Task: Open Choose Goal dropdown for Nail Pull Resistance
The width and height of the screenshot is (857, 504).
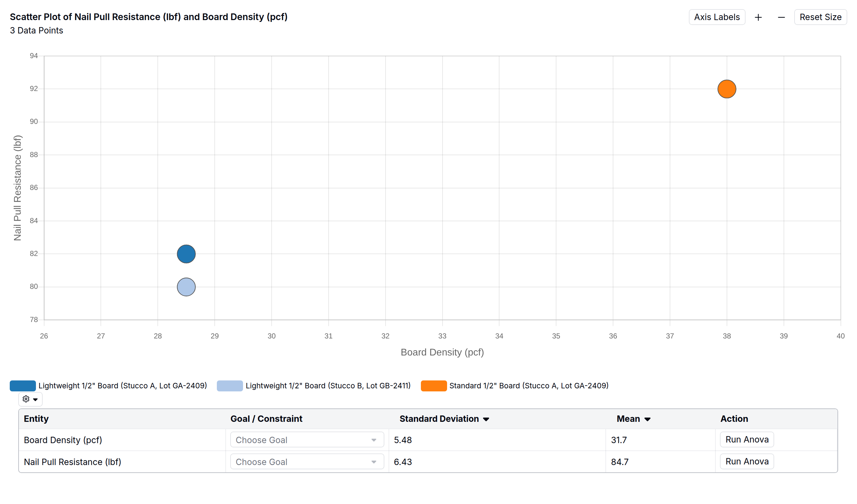Action: [x=307, y=462]
